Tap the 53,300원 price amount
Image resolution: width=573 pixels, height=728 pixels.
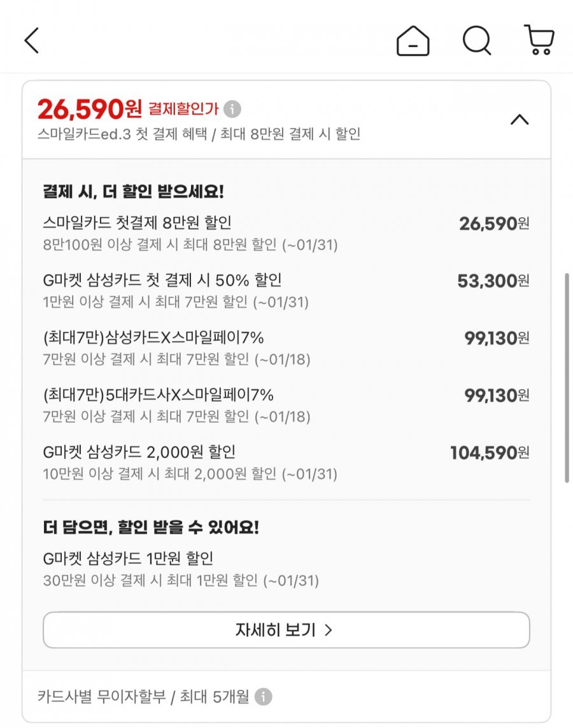tap(493, 281)
